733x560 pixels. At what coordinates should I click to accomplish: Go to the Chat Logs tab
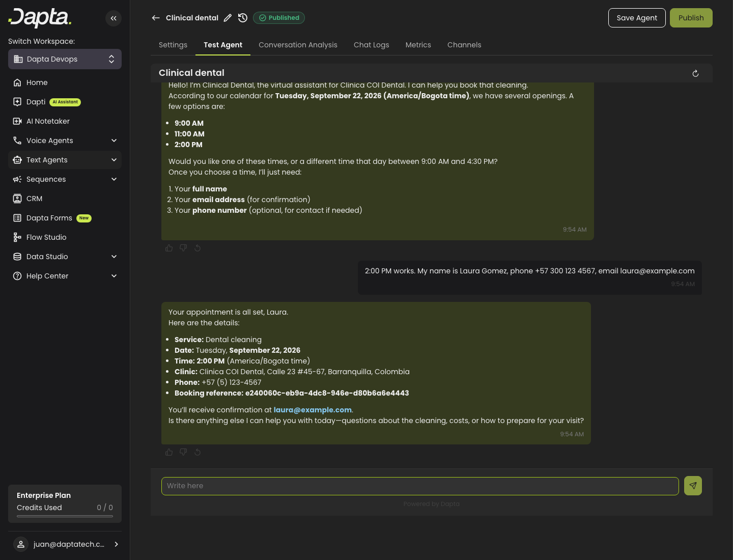tap(372, 45)
